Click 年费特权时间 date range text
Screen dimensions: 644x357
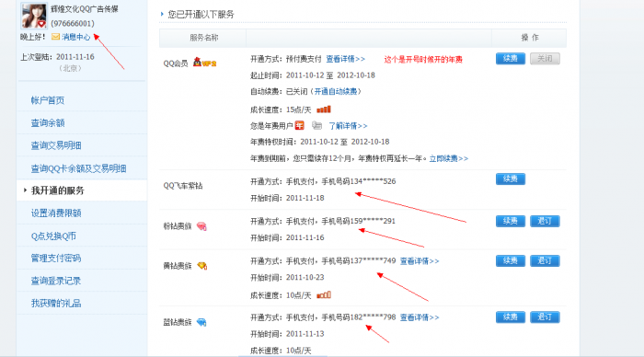point(345,142)
